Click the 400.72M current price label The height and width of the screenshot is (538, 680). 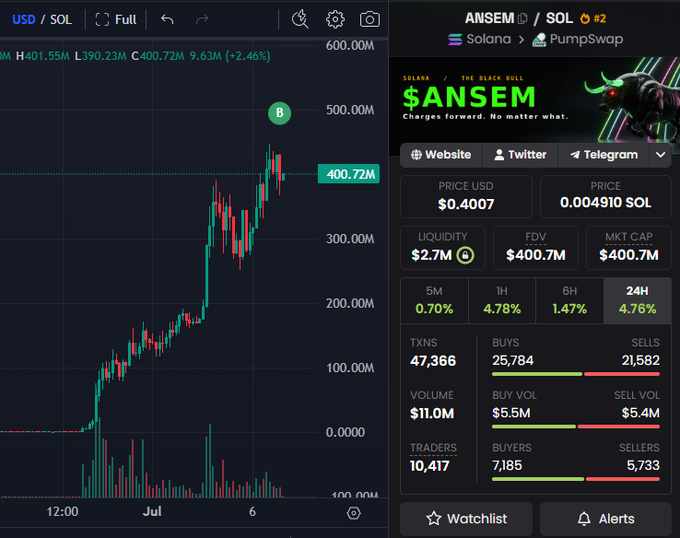point(349,174)
